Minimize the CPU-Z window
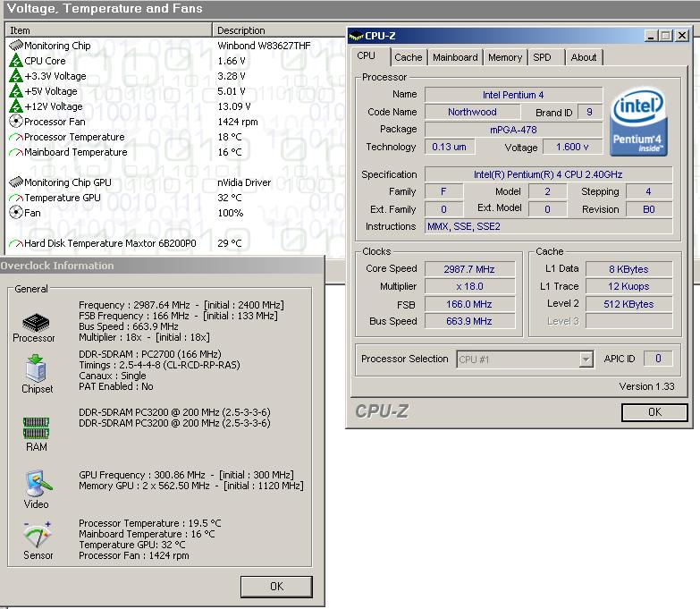The image size is (700, 609). pos(651,36)
